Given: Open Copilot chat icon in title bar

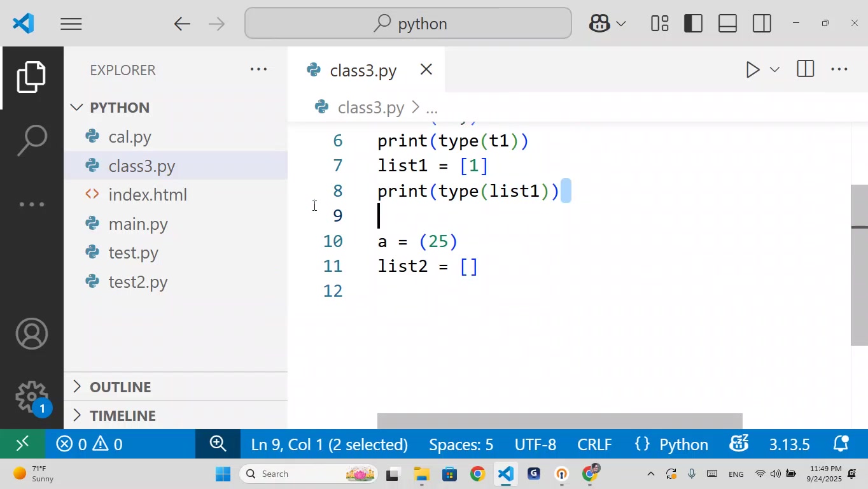Looking at the screenshot, I should click(599, 24).
